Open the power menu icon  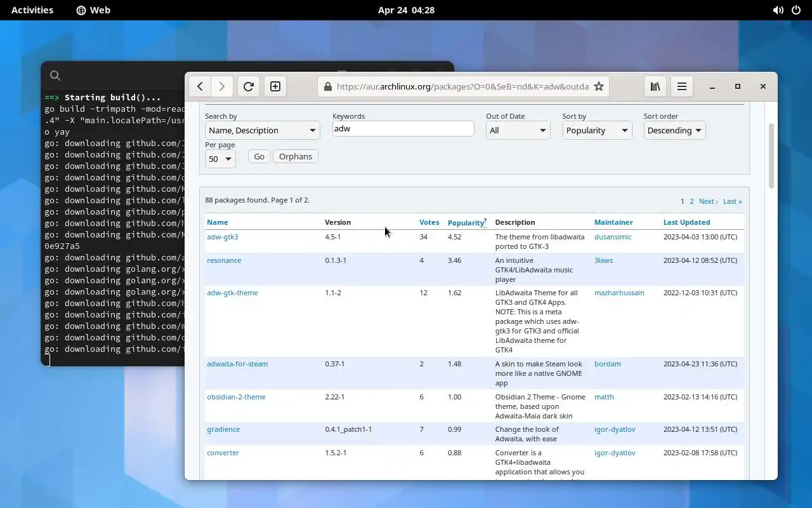pos(796,10)
